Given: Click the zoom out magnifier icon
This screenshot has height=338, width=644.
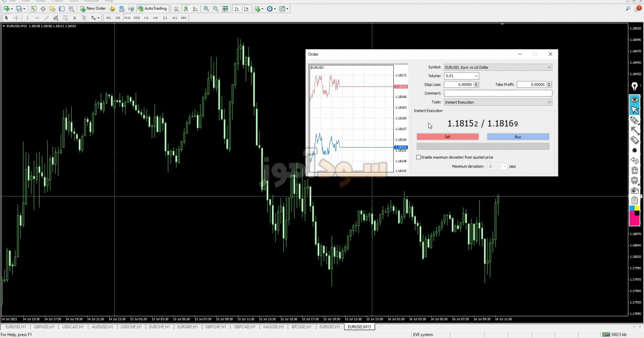Looking at the screenshot, I should coord(215,8).
